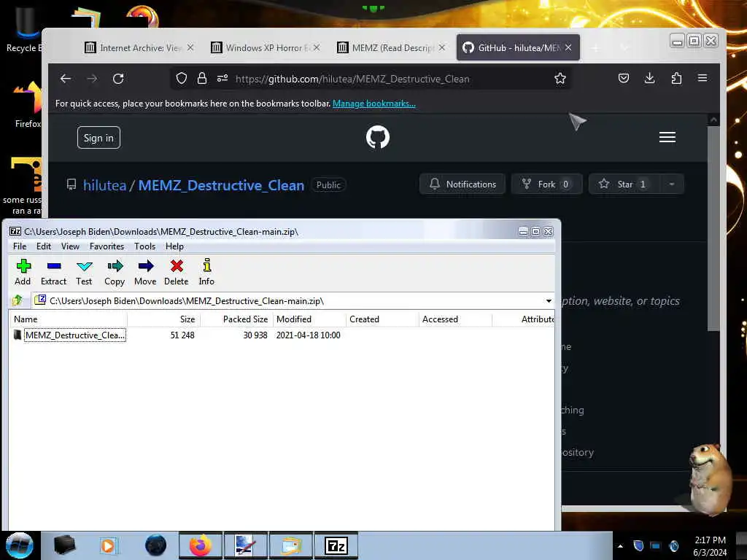The width and height of the screenshot is (747, 560).
Task: Reload the GitHub page
Action: [118, 79]
